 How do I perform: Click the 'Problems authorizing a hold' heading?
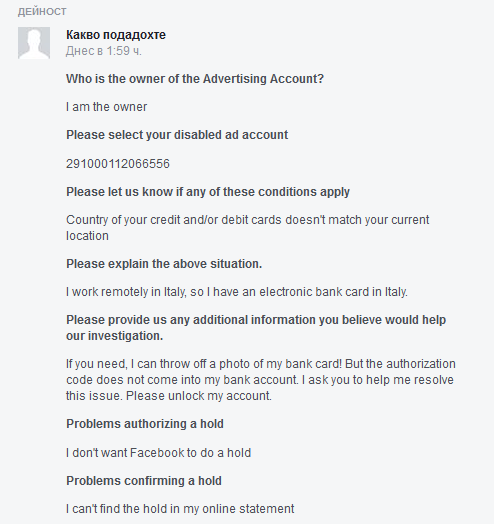tap(145, 424)
